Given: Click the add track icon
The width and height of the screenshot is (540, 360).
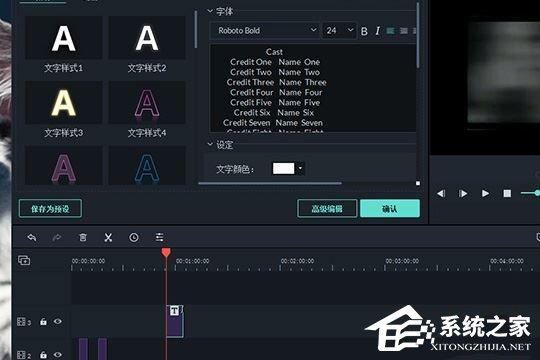Looking at the screenshot, I should coord(24,260).
